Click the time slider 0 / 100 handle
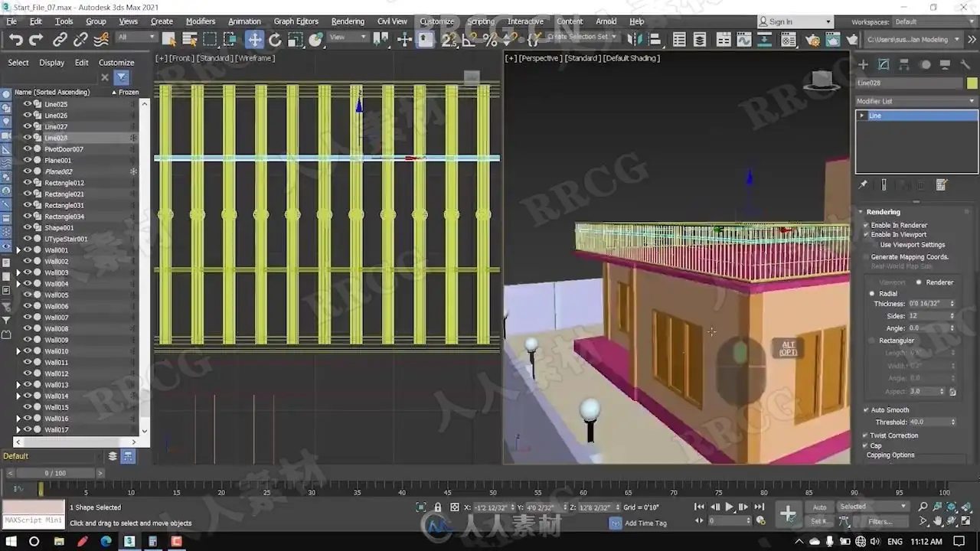980x551 pixels. point(56,473)
